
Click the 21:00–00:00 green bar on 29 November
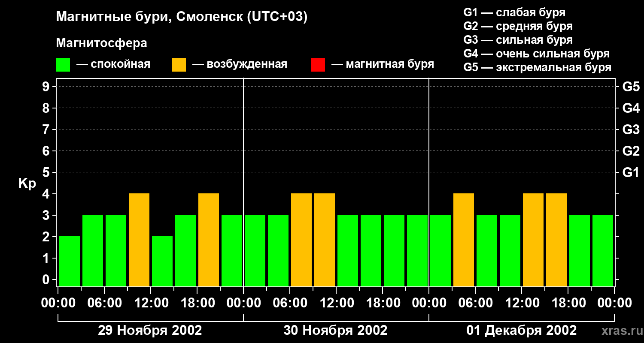point(232,250)
